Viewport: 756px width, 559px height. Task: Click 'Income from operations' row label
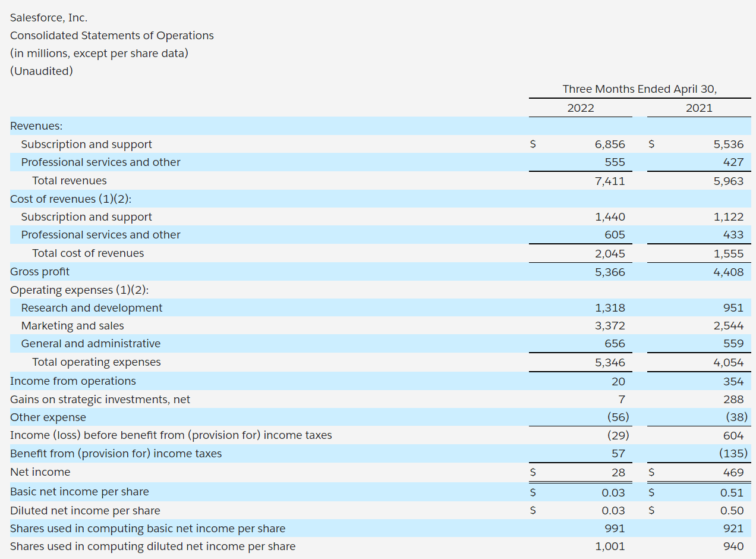73,381
